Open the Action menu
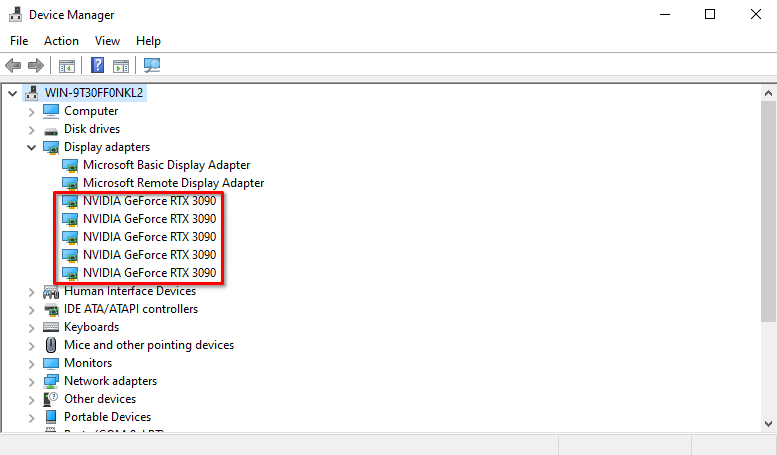777x455 pixels. 61,41
